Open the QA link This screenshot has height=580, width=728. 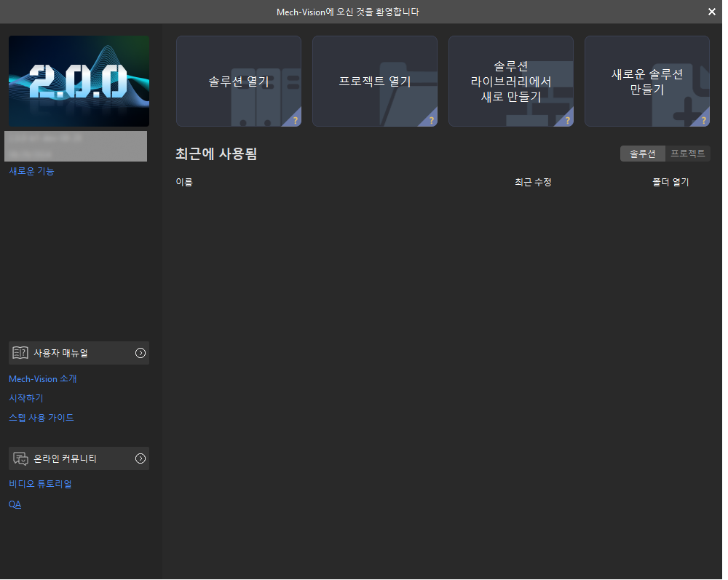pos(15,504)
